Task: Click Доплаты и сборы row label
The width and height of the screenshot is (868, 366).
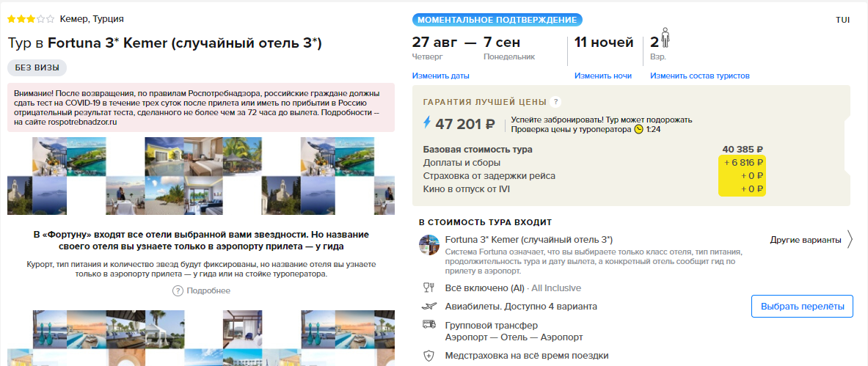Action: click(462, 163)
